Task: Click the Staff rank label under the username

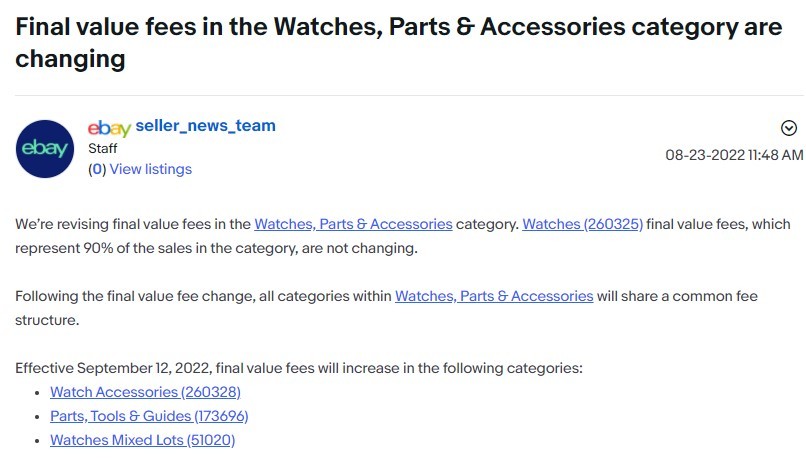Action: pyautogui.click(x=103, y=148)
